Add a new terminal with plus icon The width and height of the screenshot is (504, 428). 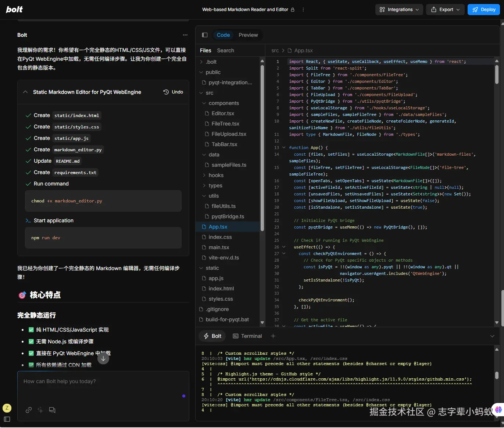point(273,336)
